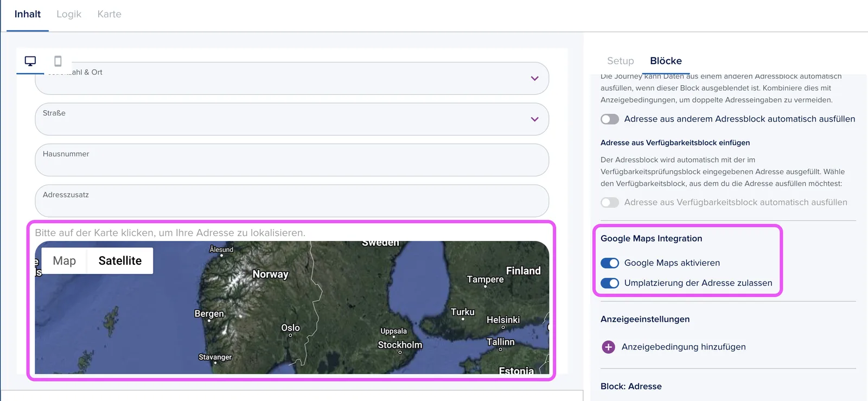The width and height of the screenshot is (868, 401).
Task: Click 'Adresse aus Verfügbarkeitsblock einfügen' heading
Action: pos(675,143)
